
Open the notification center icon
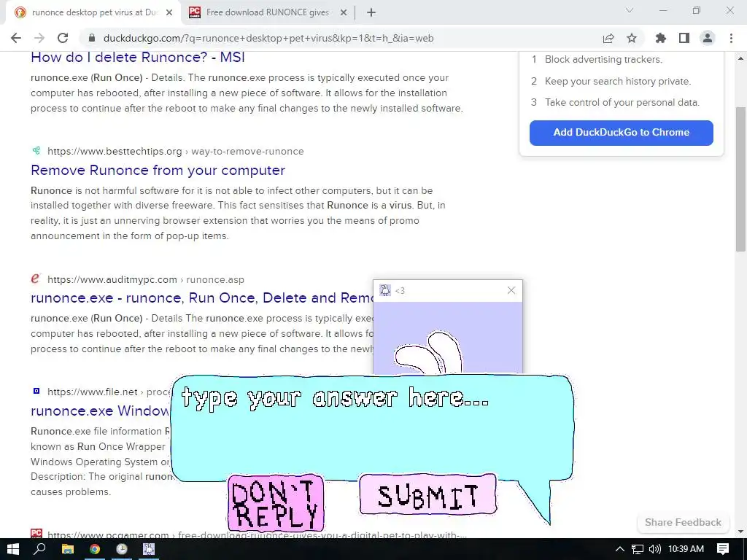point(723,549)
